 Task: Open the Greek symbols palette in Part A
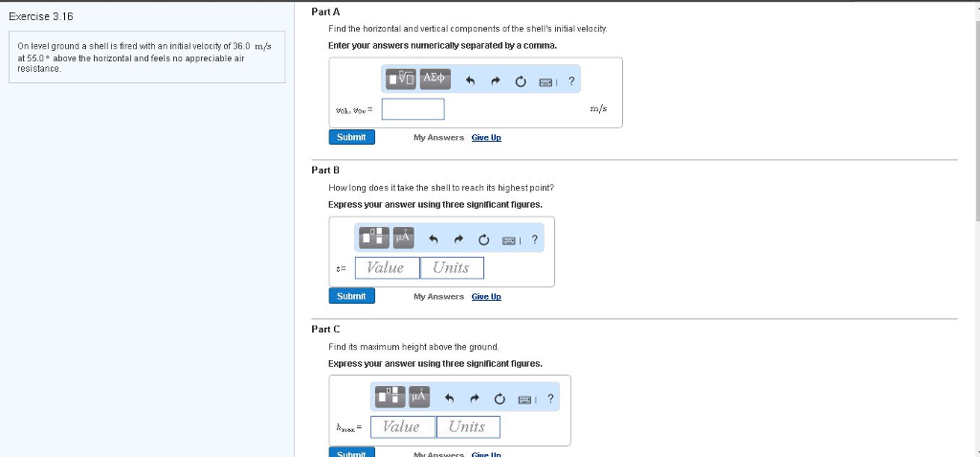pyautogui.click(x=434, y=80)
